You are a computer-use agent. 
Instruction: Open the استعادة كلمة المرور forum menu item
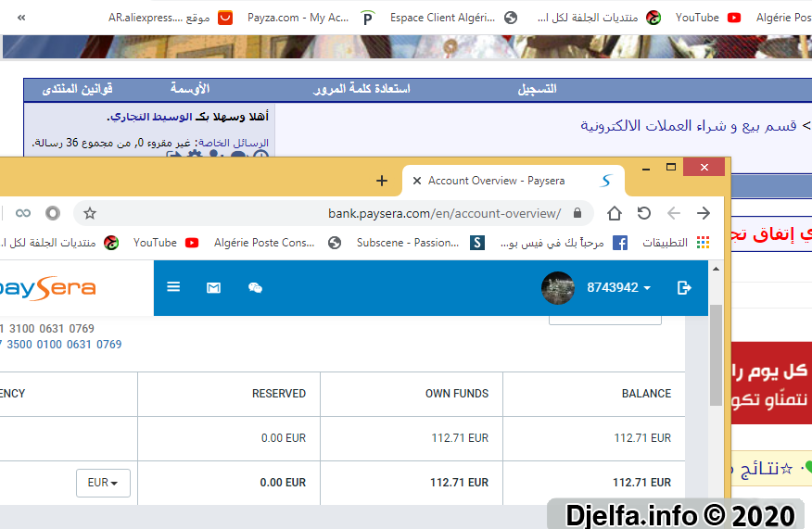362,89
